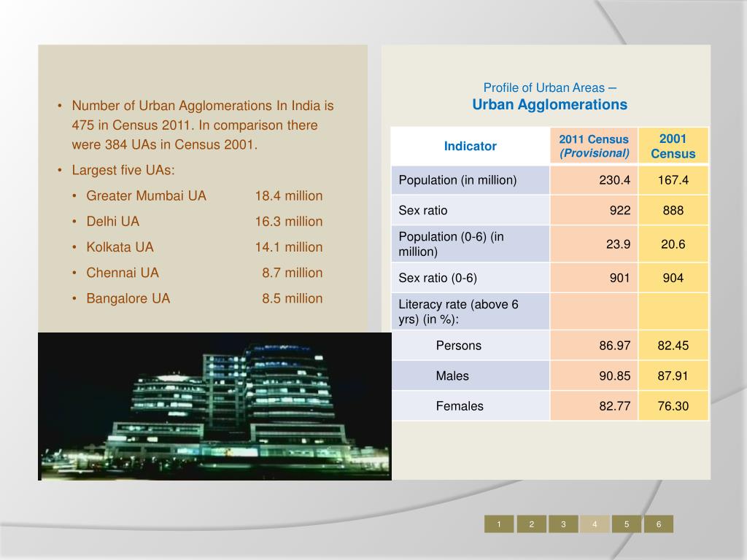The height and width of the screenshot is (560, 747).
Task: Click the Bangalore UA bullet item
Action: pyautogui.click(x=128, y=297)
